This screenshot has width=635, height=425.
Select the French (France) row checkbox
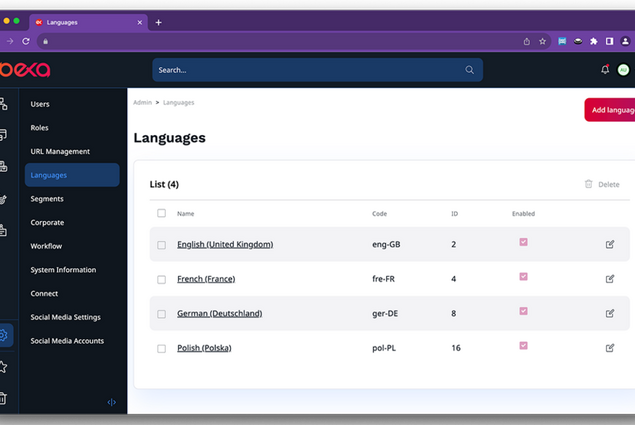point(161,279)
